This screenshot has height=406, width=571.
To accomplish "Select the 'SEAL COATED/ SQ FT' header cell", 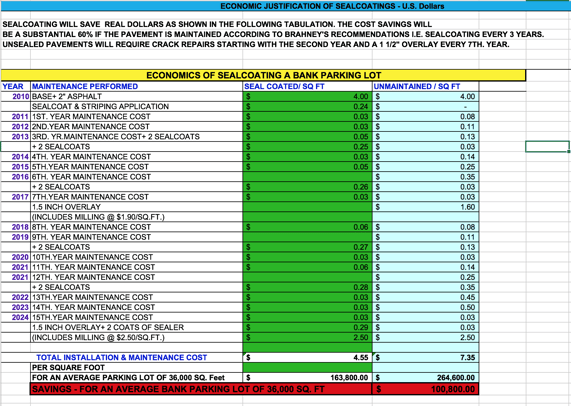I will 307,86.
